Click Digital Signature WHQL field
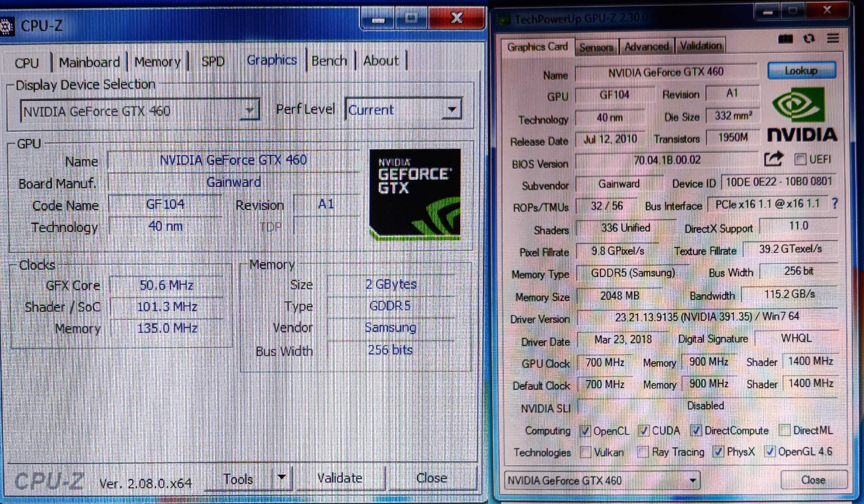 coord(796,338)
